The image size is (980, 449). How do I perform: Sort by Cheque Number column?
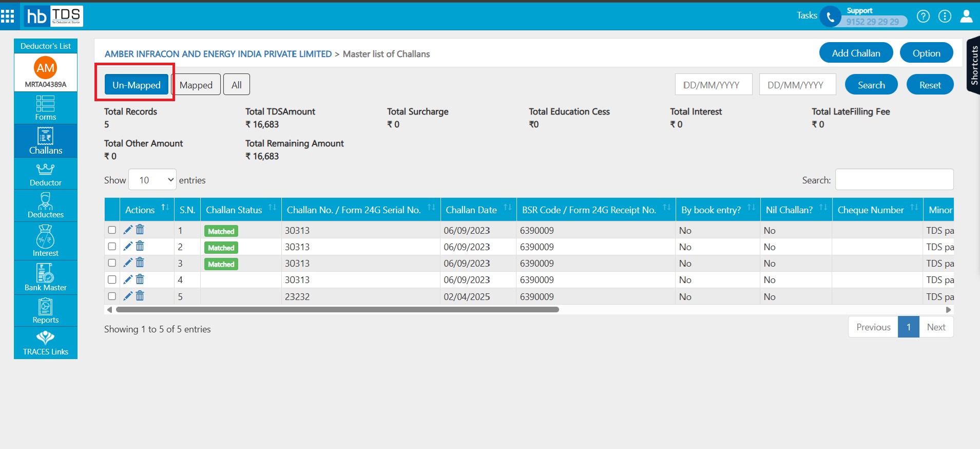click(877, 210)
